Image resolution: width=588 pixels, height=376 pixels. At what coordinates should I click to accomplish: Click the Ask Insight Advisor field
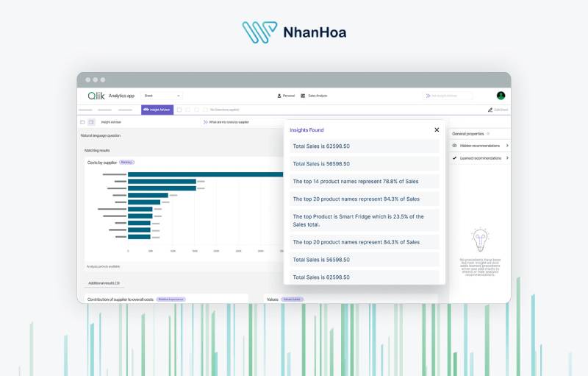[448, 96]
